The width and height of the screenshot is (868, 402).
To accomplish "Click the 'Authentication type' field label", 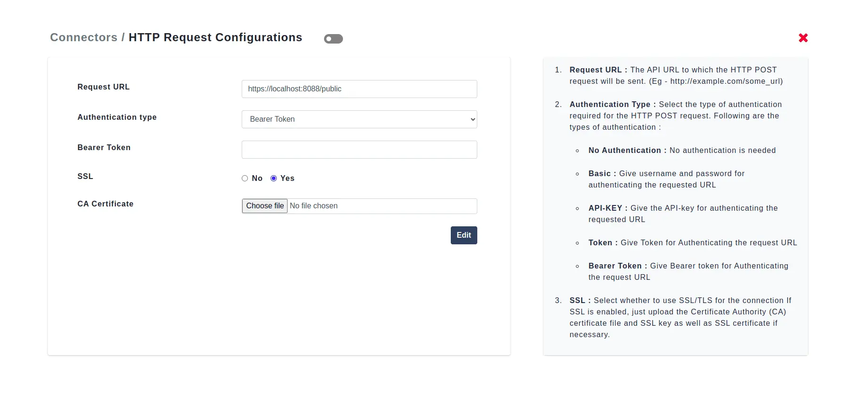I will [x=117, y=117].
